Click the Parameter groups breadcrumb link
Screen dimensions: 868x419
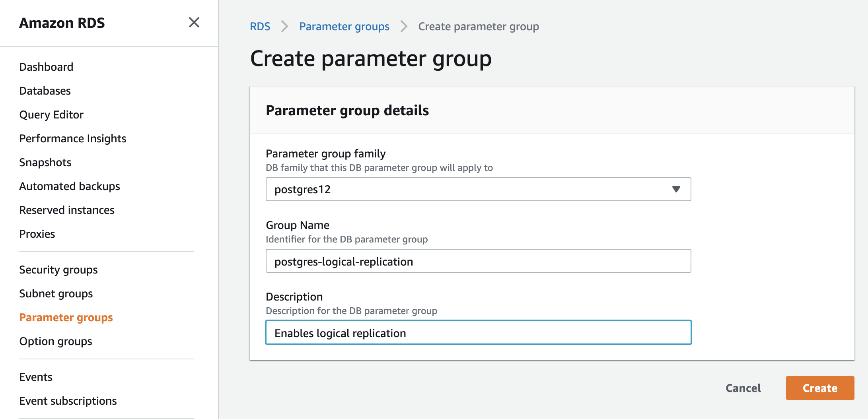coord(344,26)
